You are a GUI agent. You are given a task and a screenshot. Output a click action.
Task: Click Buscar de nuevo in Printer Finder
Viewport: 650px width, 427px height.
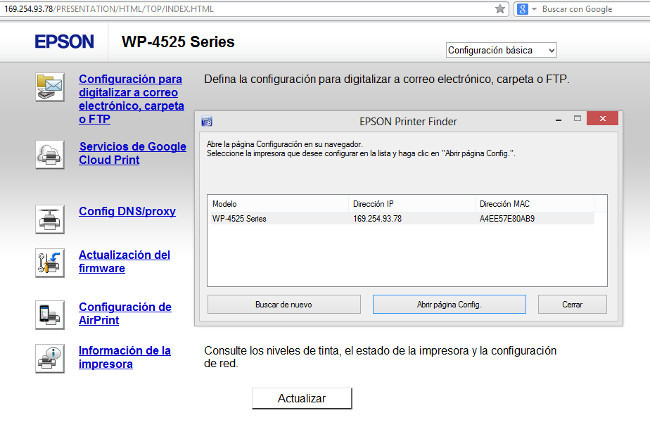pyautogui.click(x=284, y=305)
